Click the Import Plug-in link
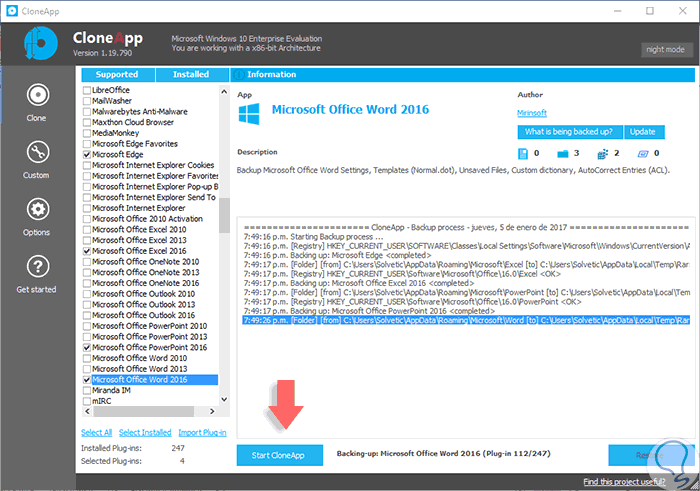 (202, 433)
